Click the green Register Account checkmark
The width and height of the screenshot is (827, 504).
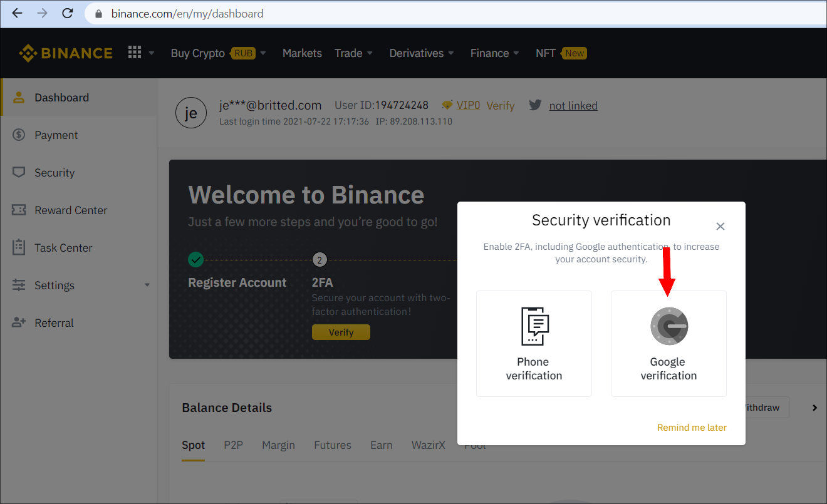click(x=196, y=259)
